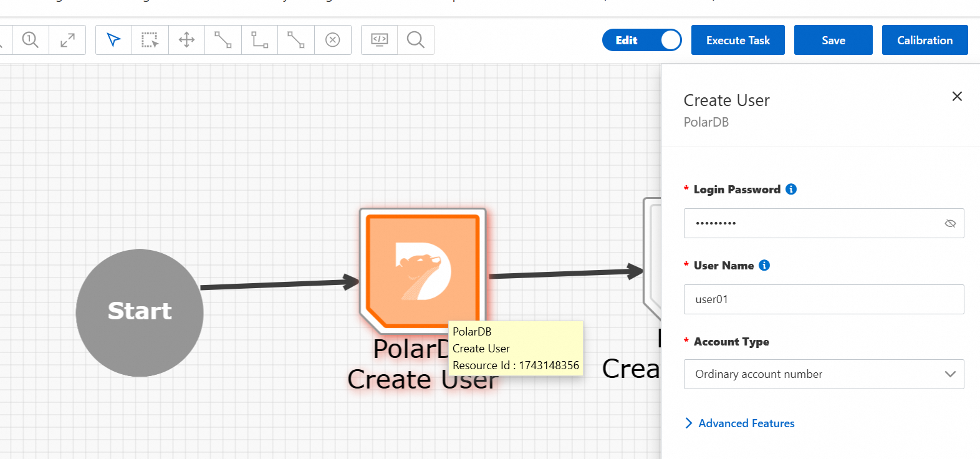Screen dimensions: 980x459
Task: Activate the marquee selection tool
Action: click(x=150, y=40)
